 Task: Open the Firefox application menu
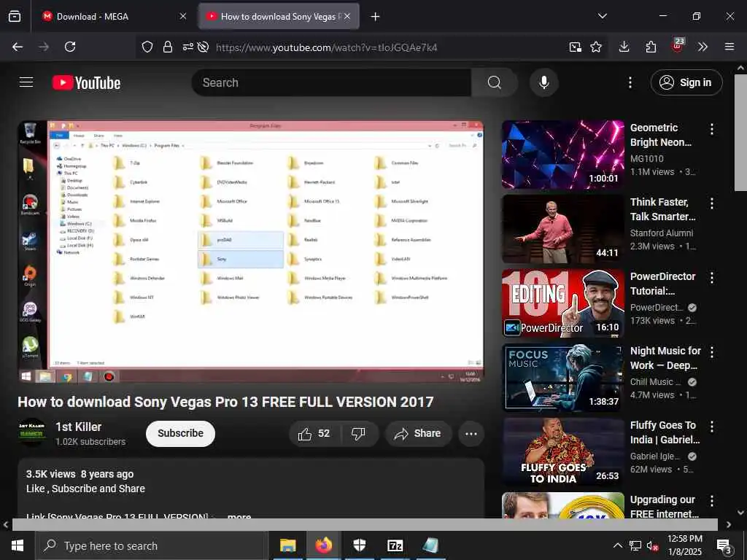click(x=729, y=47)
